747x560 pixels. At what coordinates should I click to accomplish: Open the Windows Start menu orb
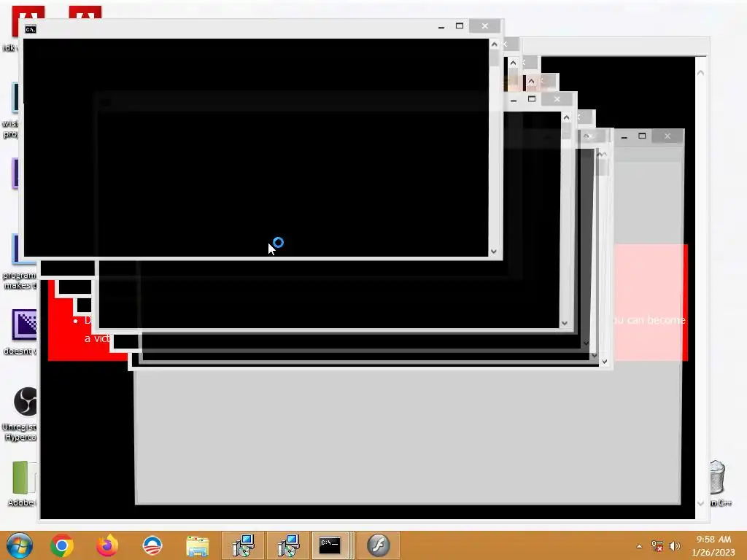[20, 545]
